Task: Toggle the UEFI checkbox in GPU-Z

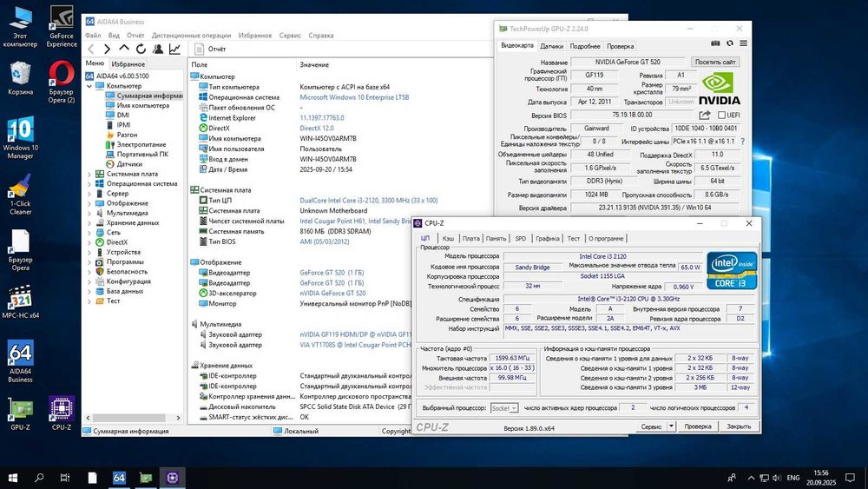Action: click(x=721, y=116)
